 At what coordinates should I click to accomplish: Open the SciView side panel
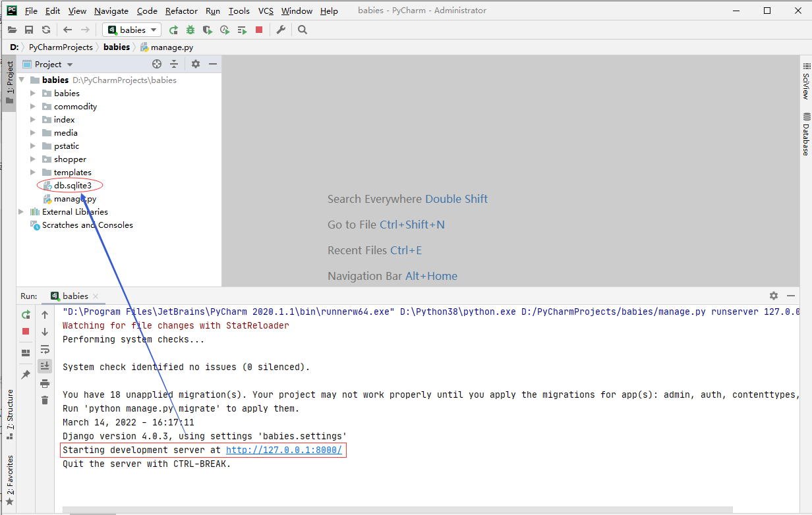click(805, 82)
